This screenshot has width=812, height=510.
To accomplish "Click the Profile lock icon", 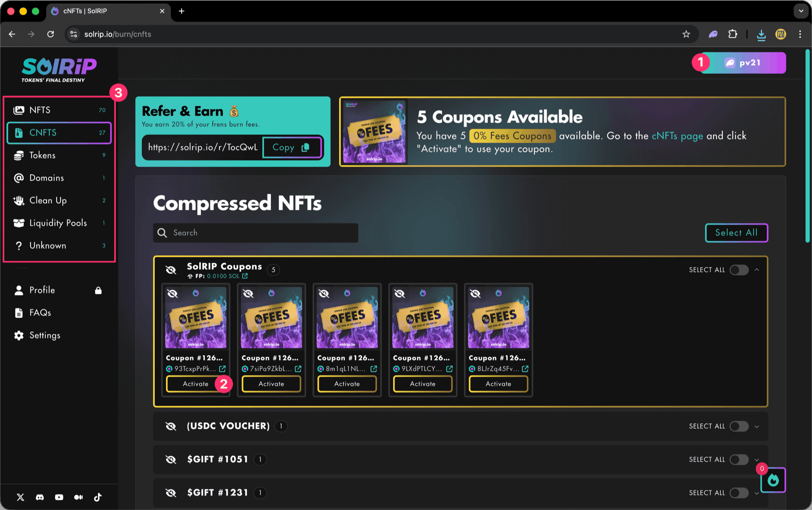I will coord(98,290).
